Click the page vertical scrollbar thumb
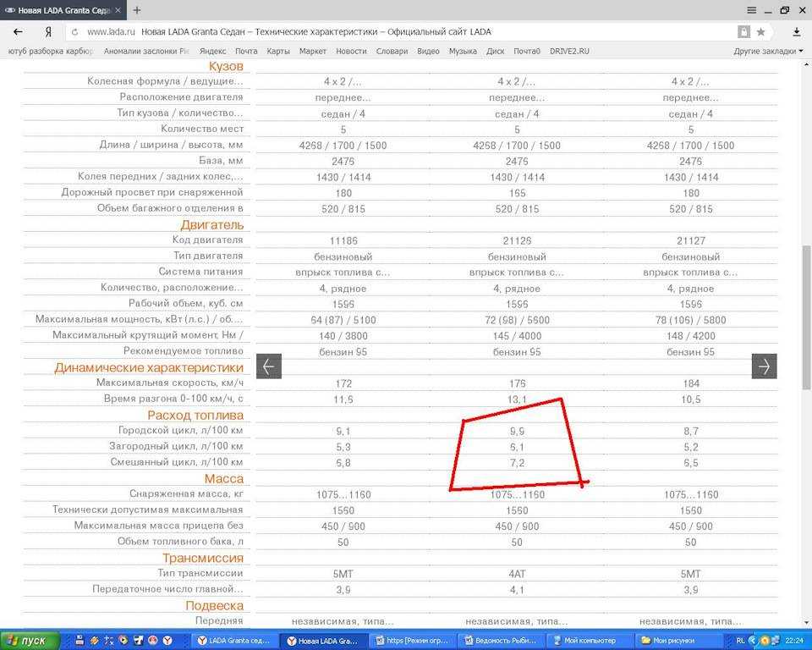This screenshot has height=650, width=812. 806,317
